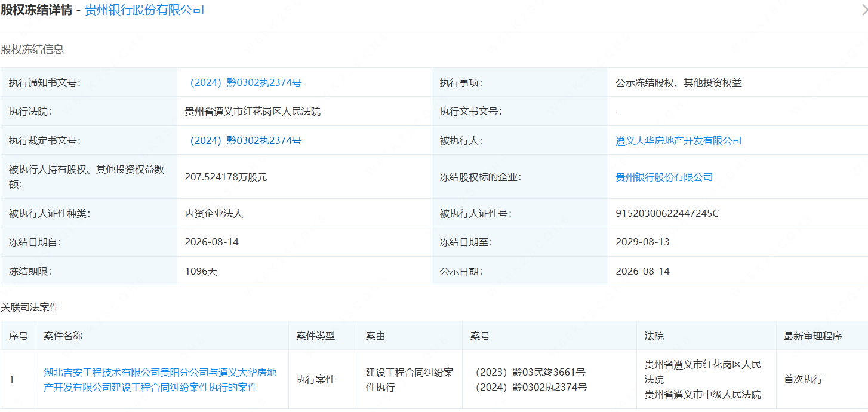Click the 公示日期 label cell
Image resolution: width=868 pixels, height=412 pixels.
click(x=520, y=272)
